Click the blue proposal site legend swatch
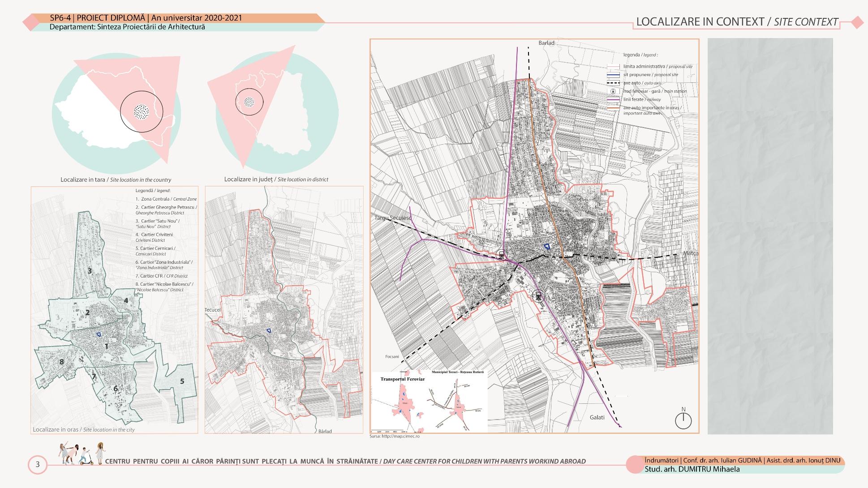868x488 pixels. pyautogui.click(x=613, y=75)
